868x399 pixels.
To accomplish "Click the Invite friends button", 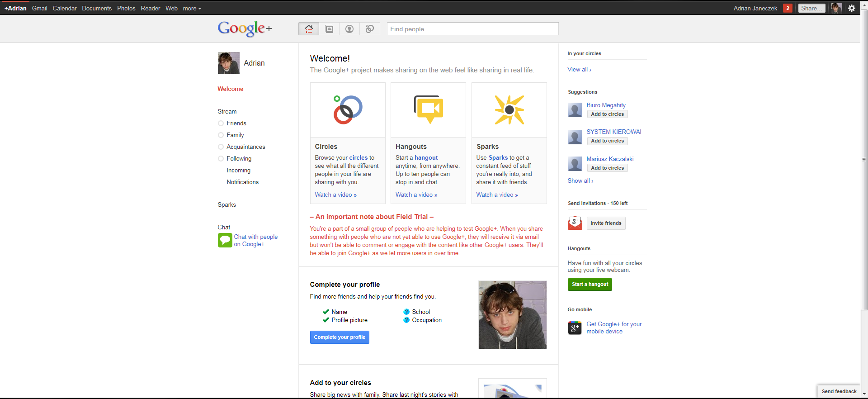I will [606, 223].
